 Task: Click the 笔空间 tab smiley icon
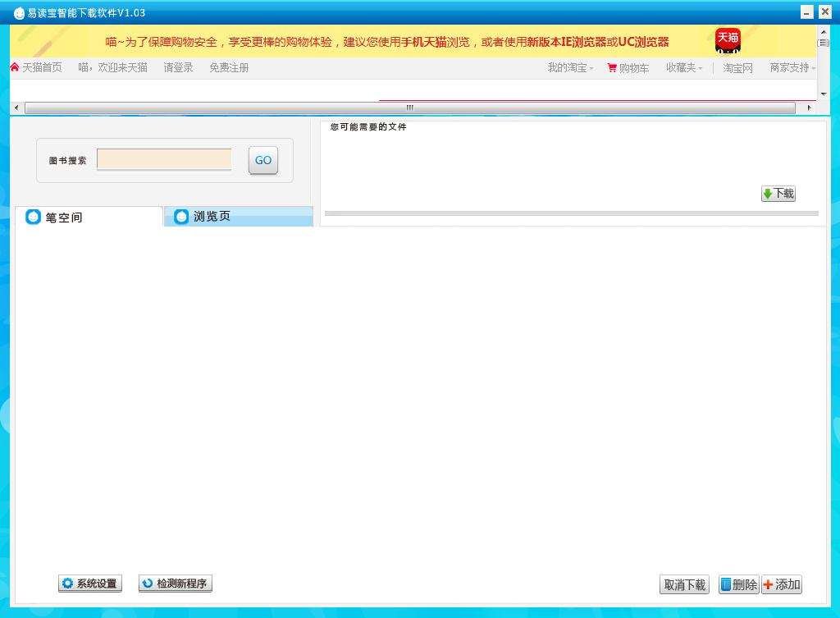33,217
